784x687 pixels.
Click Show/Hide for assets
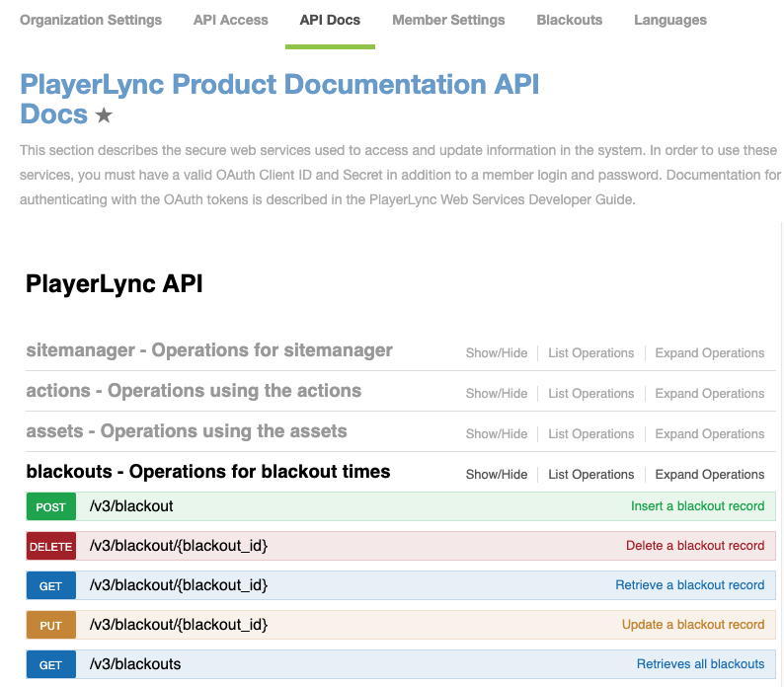tap(497, 434)
